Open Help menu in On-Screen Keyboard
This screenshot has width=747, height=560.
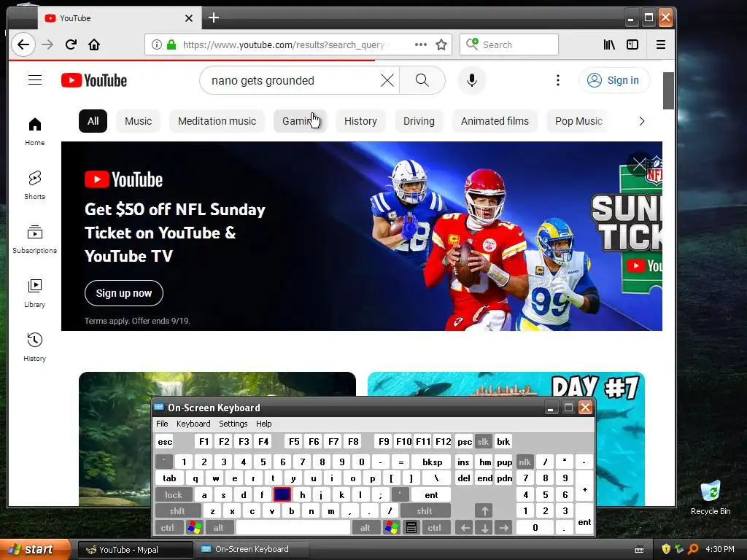pyautogui.click(x=264, y=424)
